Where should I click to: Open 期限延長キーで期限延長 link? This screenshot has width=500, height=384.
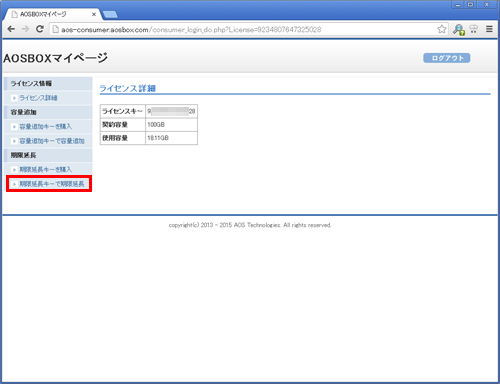pyautogui.click(x=52, y=184)
